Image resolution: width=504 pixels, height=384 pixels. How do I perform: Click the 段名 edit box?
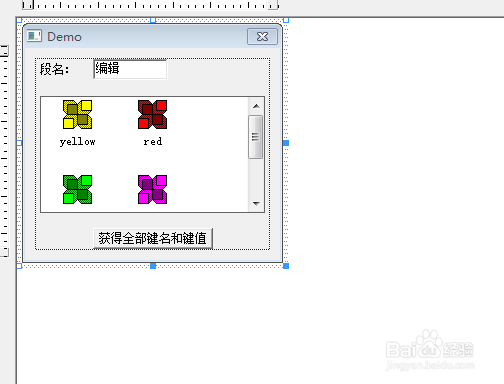130,69
